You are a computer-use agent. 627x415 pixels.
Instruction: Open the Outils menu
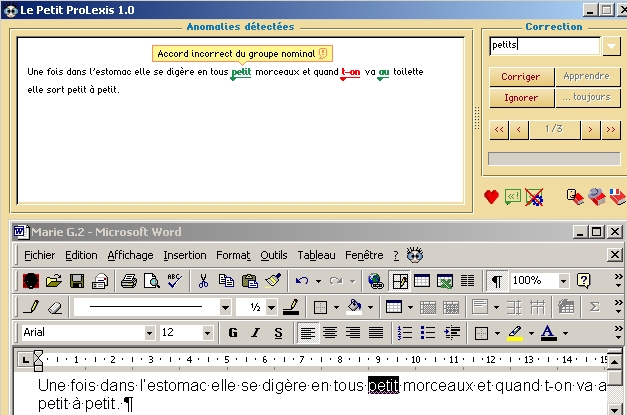274,255
